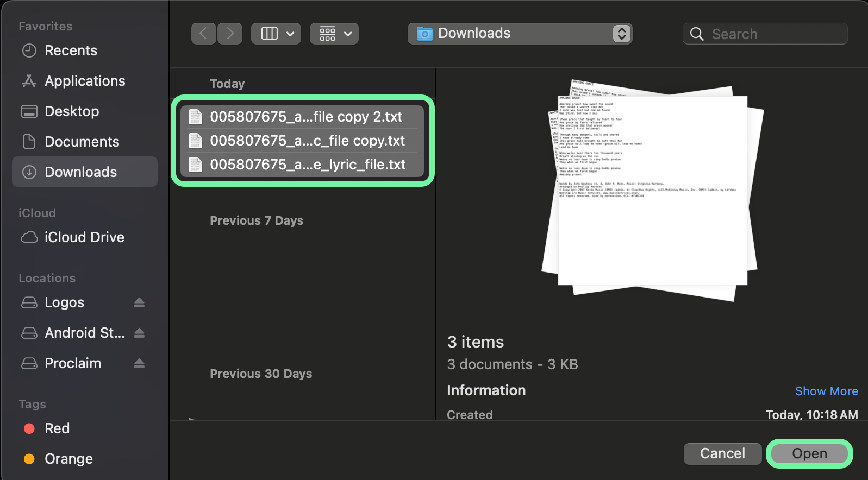Viewport: 868px width, 480px height.
Task: Select the Red tag
Action: point(85,428)
